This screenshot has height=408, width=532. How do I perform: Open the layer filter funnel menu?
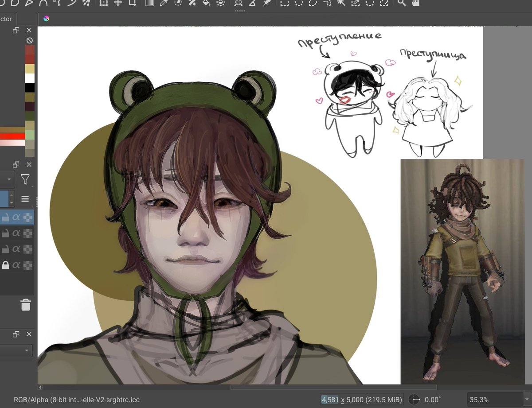click(25, 179)
